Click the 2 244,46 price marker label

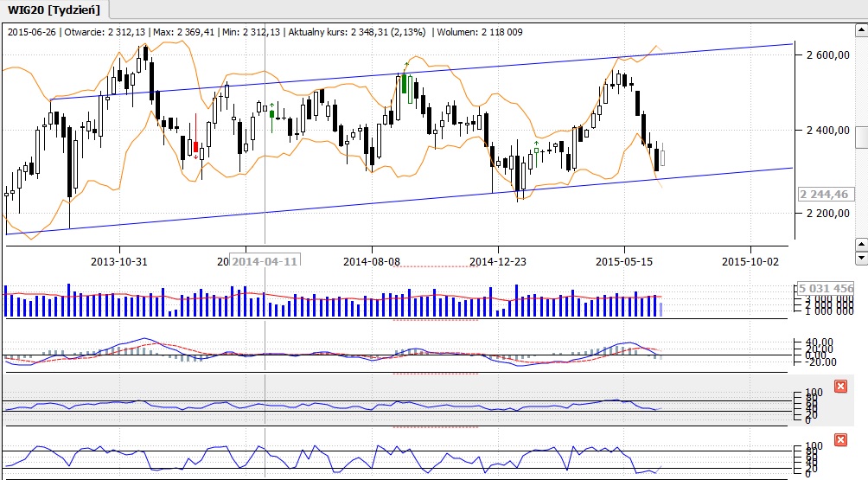point(827,195)
